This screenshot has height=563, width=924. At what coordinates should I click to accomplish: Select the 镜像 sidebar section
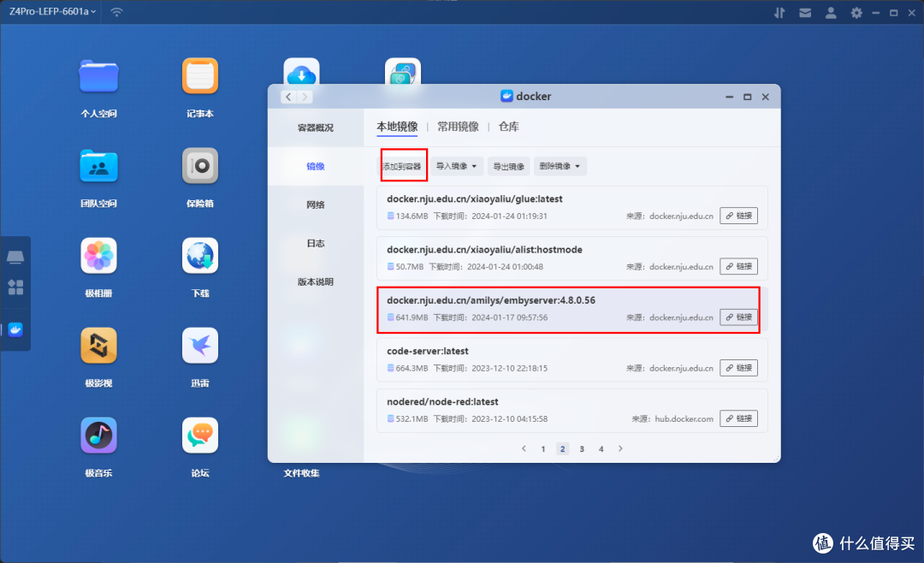point(315,166)
